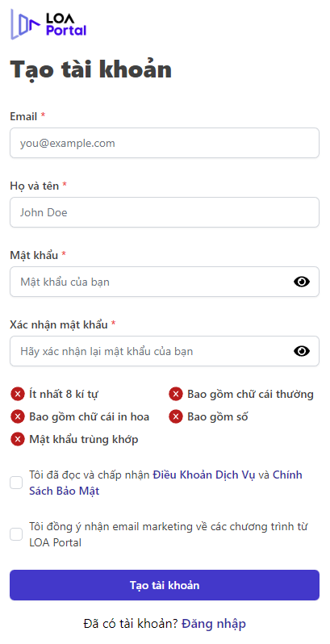Show password in Mật khẩu field
The width and height of the screenshot is (330, 644).
[x=302, y=282]
